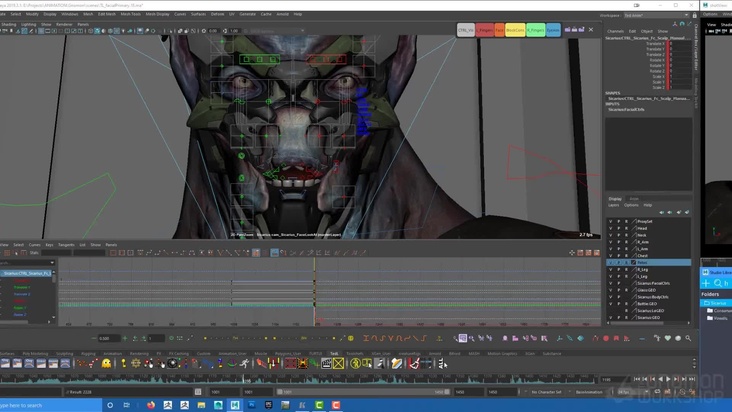Click the CTRL_Vis button
The height and width of the screenshot is (412, 732).
(466, 30)
